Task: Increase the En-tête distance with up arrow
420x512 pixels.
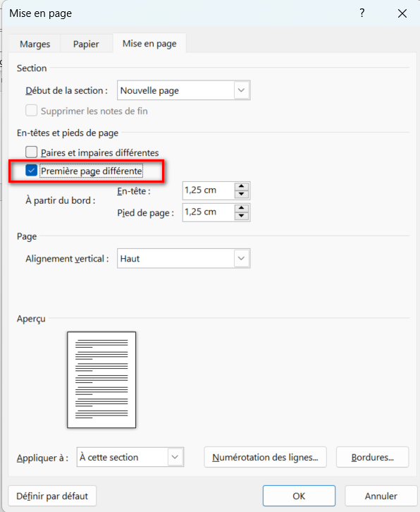Action: click(242, 186)
